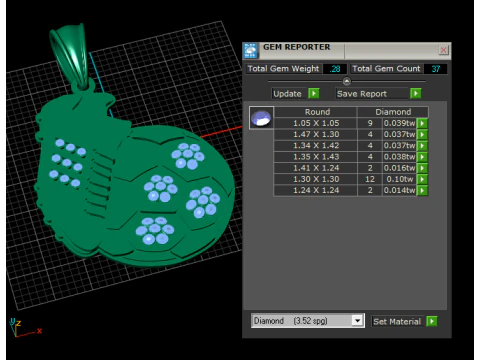Image resolution: width=480 pixels, height=360 pixels.
Task: Click the green arrow for the 1.47 X 1.30 row
Action: point(422,134)
